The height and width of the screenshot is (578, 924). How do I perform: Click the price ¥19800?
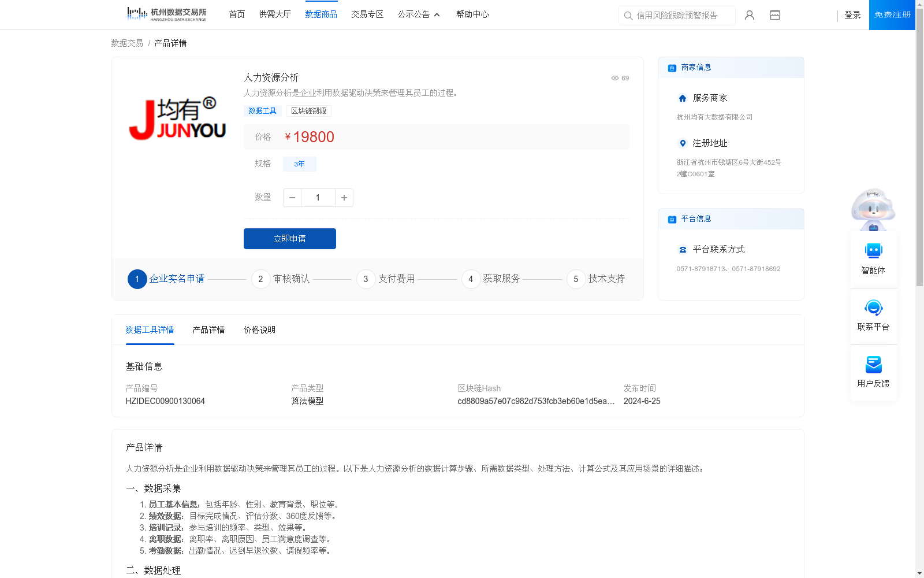pyautogui.click(x=310, y=137)
